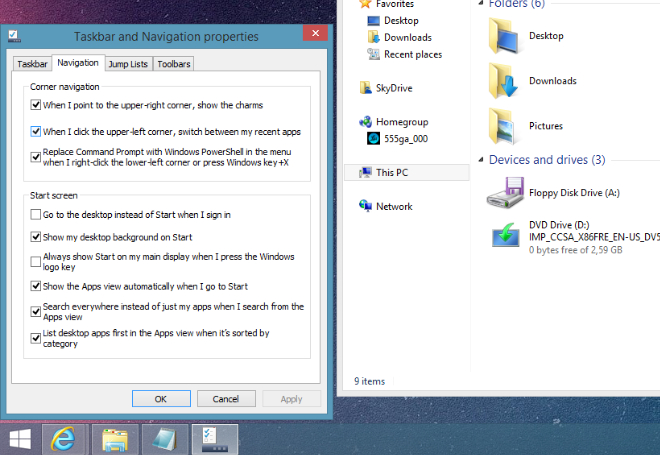Click the Apply button
The height and width of the screenshot is (455, 660).
[x=291, y=399]
